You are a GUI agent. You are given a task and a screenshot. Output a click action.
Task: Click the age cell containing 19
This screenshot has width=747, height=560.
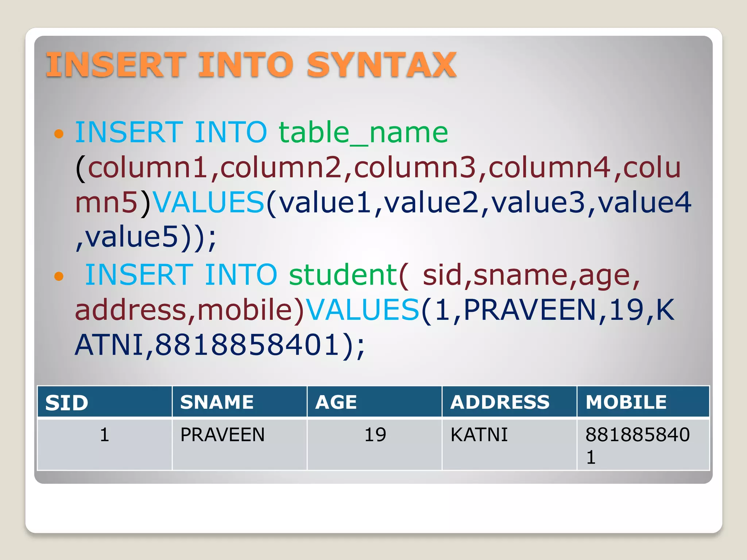[375, 444]
